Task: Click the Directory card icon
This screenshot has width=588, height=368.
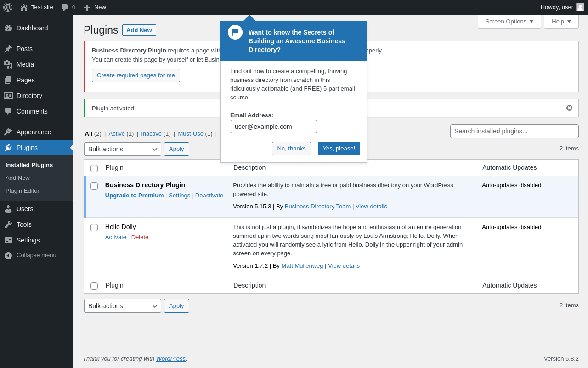Action: (x=8, y=96)
